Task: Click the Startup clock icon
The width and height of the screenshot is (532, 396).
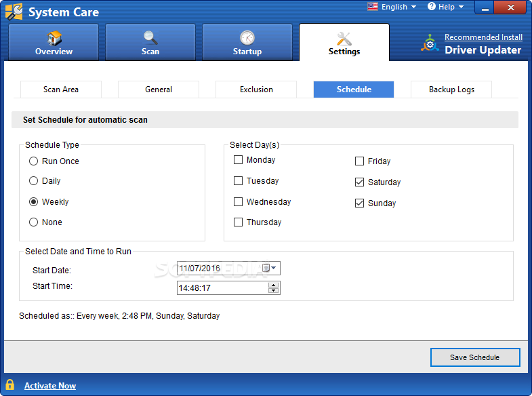Action: point(247,38)
